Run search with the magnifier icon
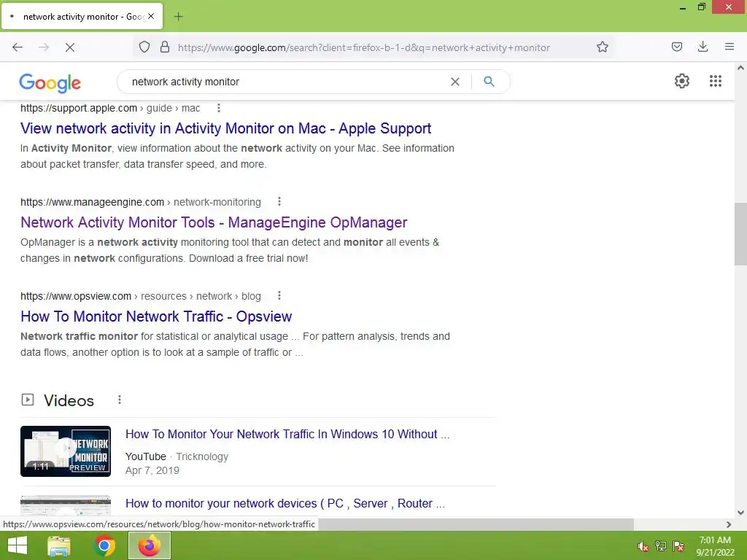 pyautogui.click(x=489, y=82)
